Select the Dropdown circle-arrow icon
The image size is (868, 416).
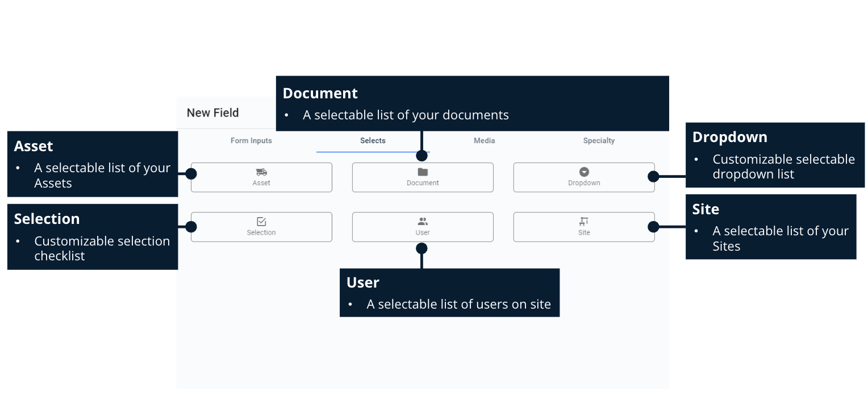click(584, 171)
